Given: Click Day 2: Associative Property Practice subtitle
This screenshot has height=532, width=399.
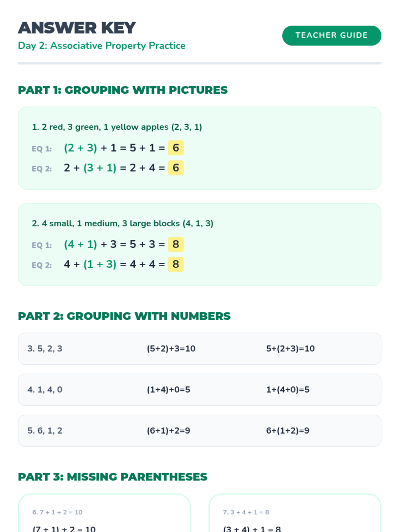Looking at the screenshot, I should pos(102,46).
